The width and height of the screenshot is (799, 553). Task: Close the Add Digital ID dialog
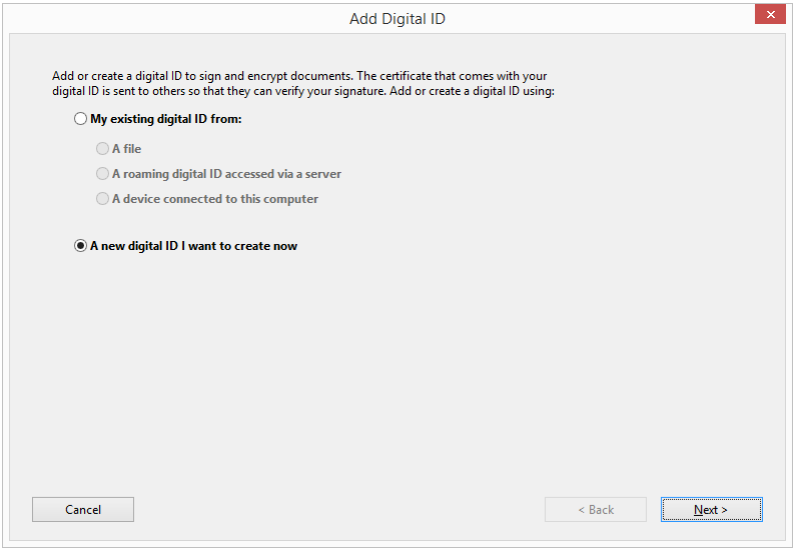pyautogui.click(x=768, y=15)
